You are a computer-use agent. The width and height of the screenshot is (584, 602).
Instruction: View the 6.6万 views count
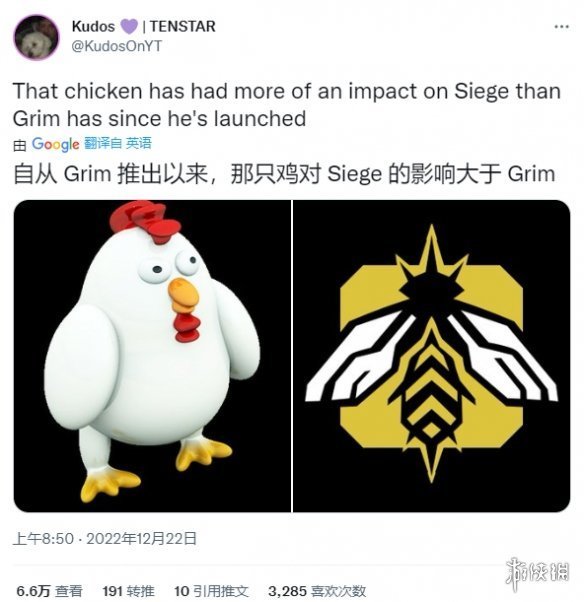[50, 591]
